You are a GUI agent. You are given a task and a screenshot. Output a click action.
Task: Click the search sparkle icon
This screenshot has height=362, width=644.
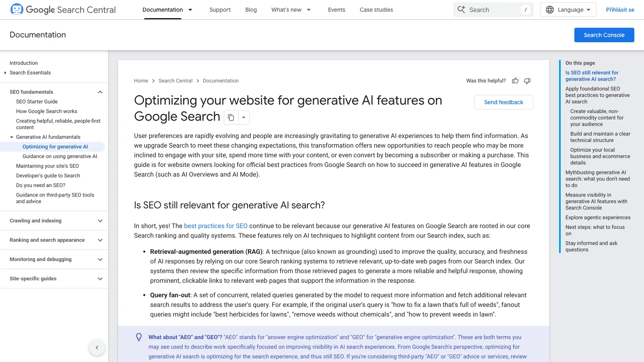point(461,10)
